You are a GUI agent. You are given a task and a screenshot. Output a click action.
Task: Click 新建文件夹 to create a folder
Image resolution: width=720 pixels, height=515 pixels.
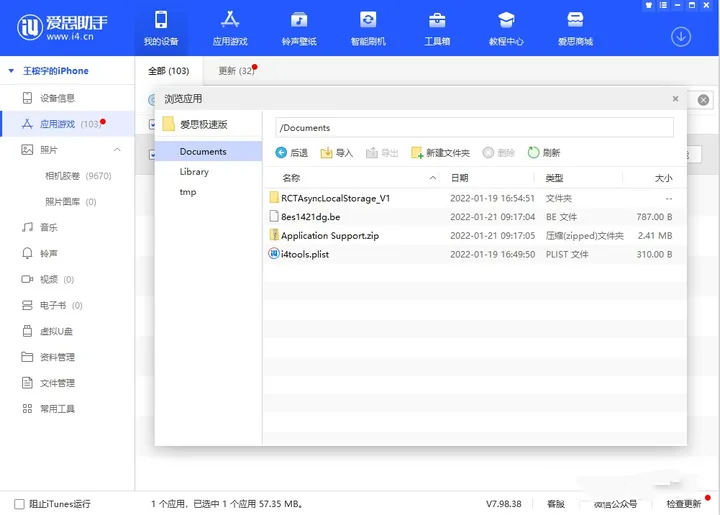tap(440, 153)
